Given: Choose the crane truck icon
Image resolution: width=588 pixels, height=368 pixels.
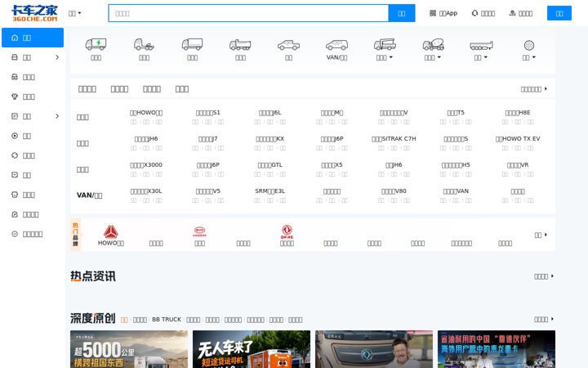Looking at the screenshot, I should click(385, 44).
